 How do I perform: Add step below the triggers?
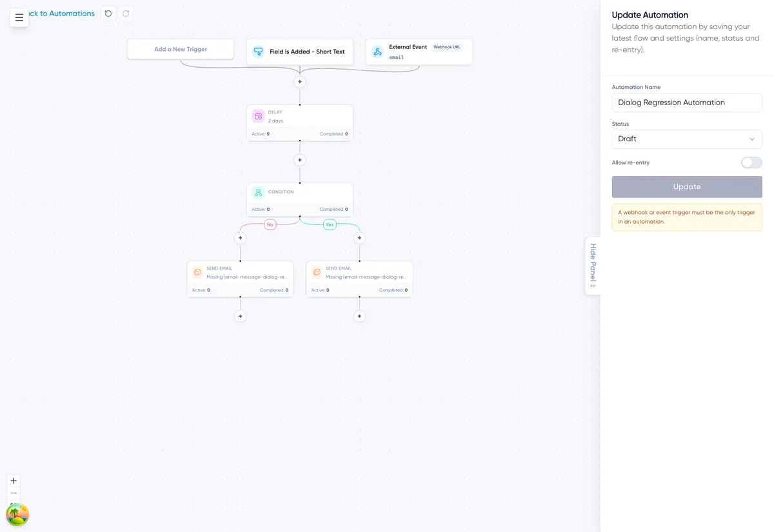tap(300, 82)
